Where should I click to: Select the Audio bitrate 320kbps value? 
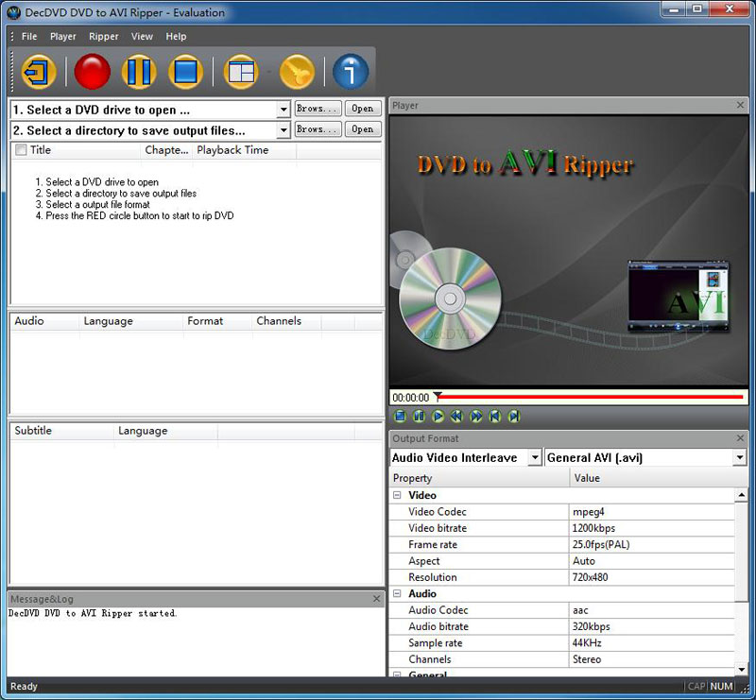[x=652, y=626]
